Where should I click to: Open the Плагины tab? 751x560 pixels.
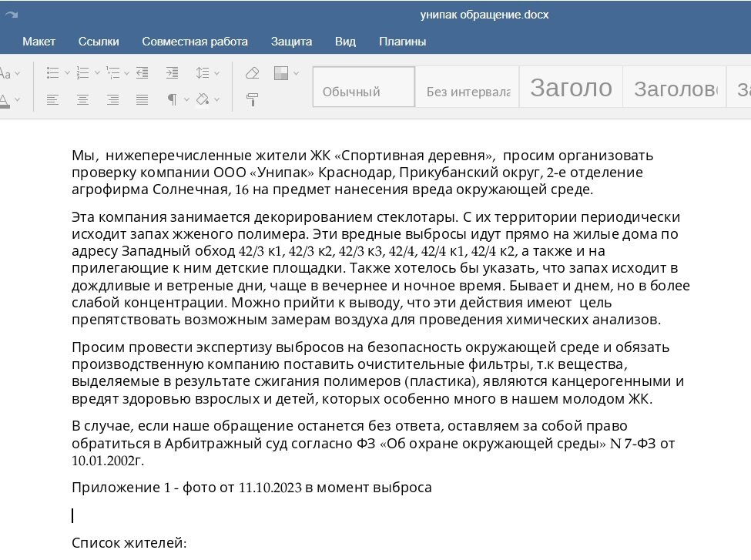click(402, 42)
